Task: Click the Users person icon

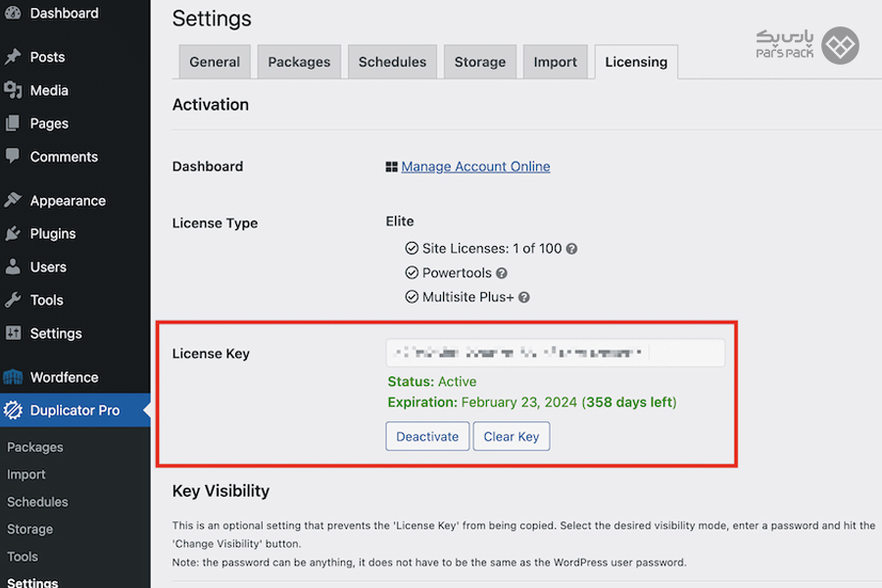Action: click(13, 267)
